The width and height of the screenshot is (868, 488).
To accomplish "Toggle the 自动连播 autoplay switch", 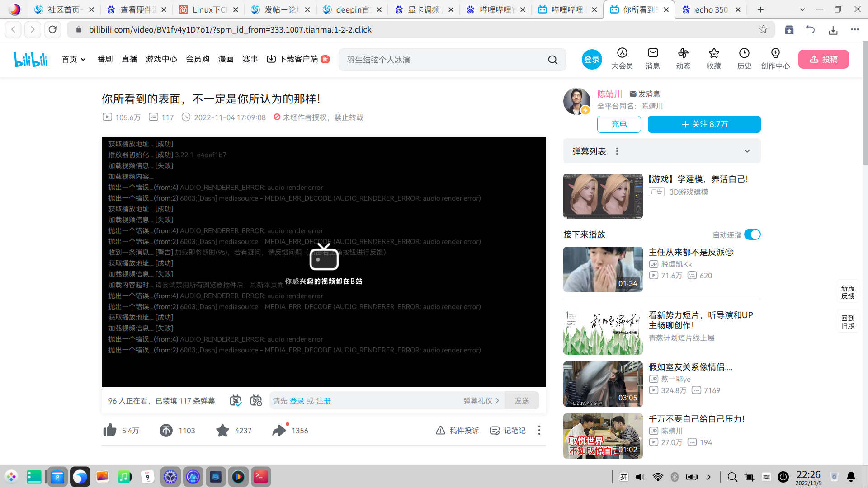I will 752,235.
